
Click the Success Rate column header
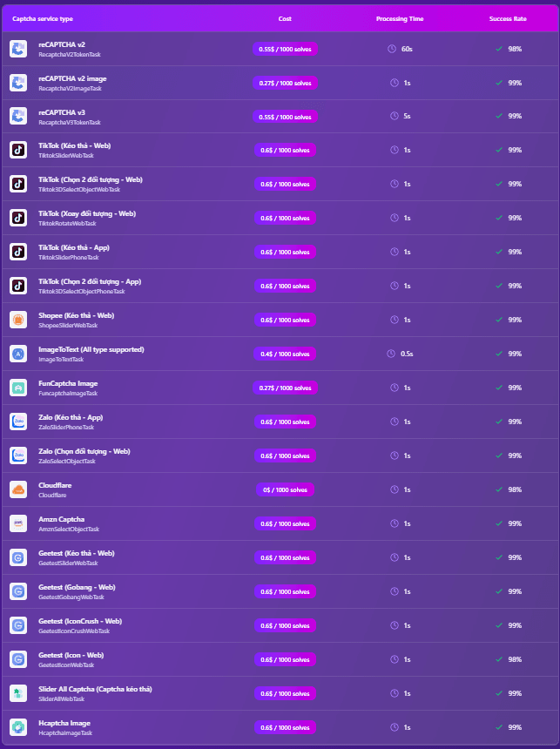508,18
